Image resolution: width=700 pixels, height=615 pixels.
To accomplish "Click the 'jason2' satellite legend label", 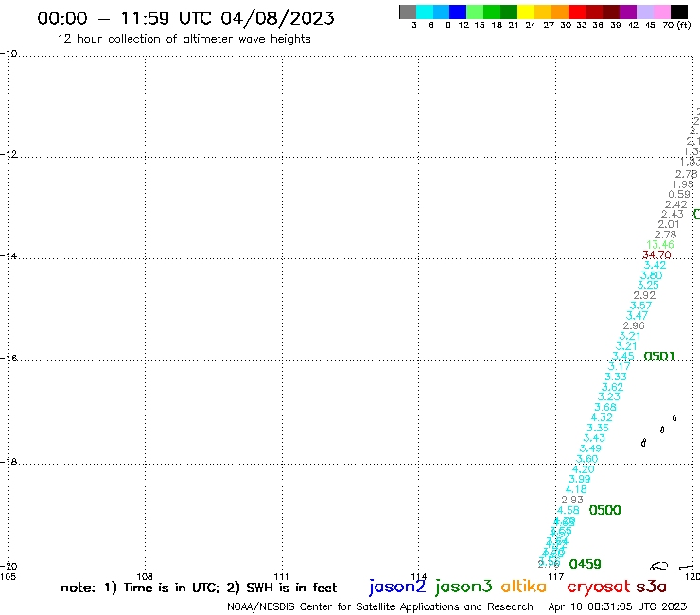I will pyautogui.click(x=397, y=587).
